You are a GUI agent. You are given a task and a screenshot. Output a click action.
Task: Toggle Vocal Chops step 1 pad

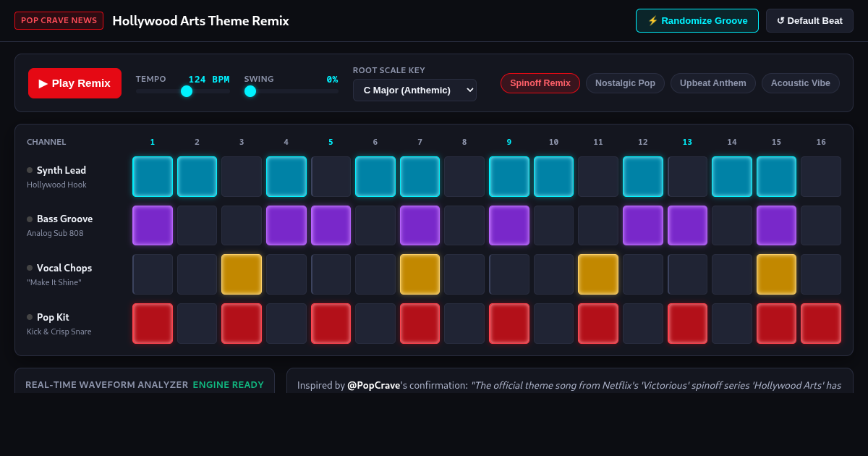(x=153, y=274)
